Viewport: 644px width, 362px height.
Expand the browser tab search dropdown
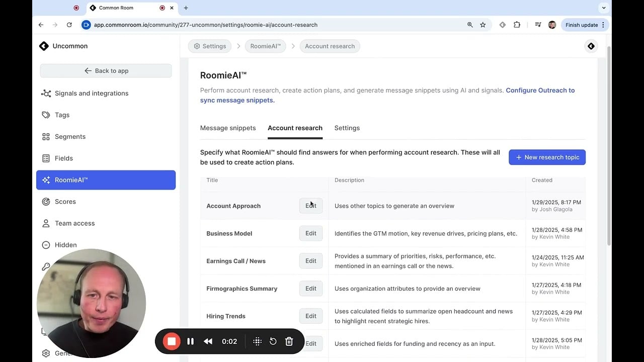(604, 8)
